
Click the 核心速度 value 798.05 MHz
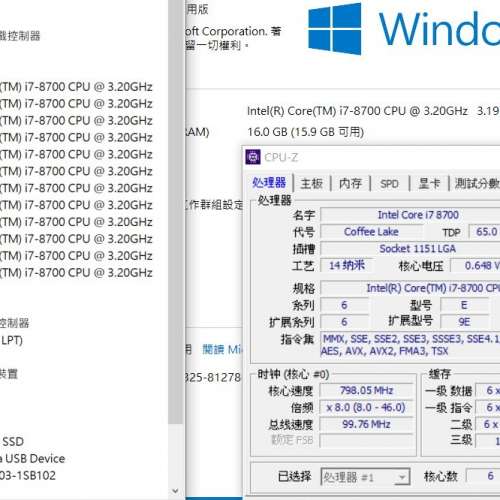click(x=366, y=390)
